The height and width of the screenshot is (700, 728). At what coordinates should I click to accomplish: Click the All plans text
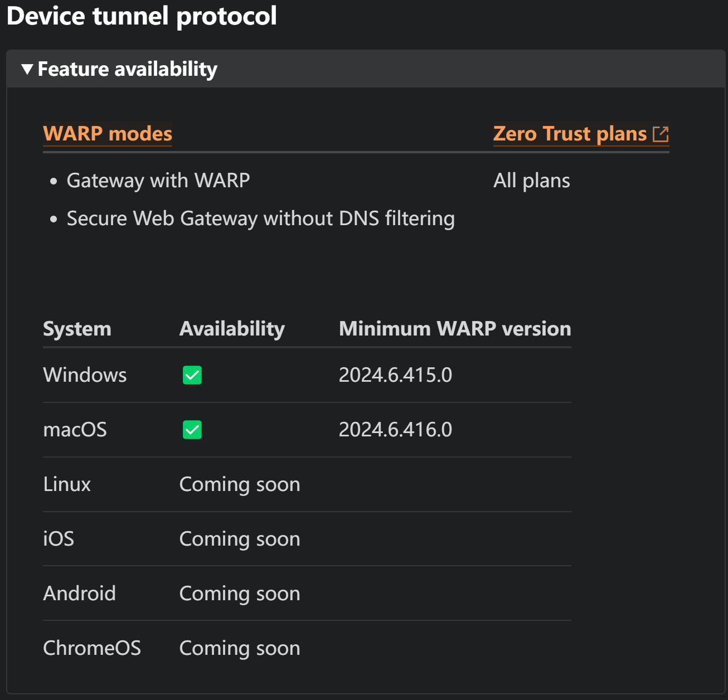point(531,181)
